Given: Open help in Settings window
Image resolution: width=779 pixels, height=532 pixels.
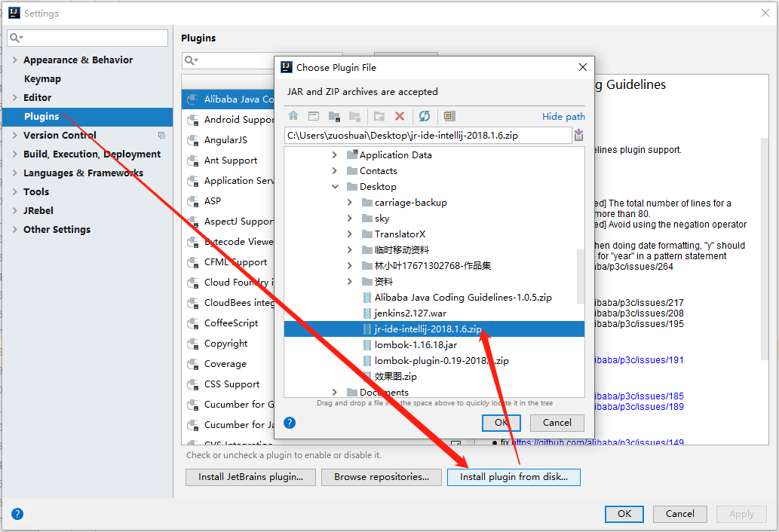Looking at the screenshot, I should [x=17, y=514].
